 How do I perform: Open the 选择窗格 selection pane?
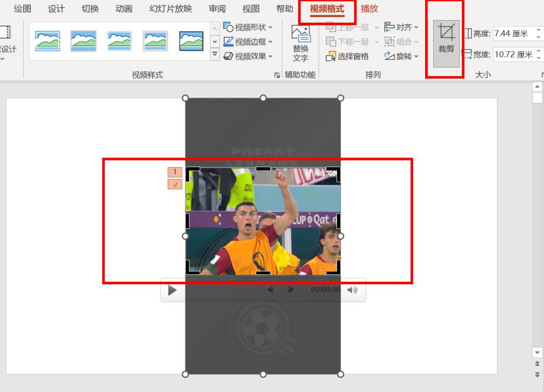(348, 56)
